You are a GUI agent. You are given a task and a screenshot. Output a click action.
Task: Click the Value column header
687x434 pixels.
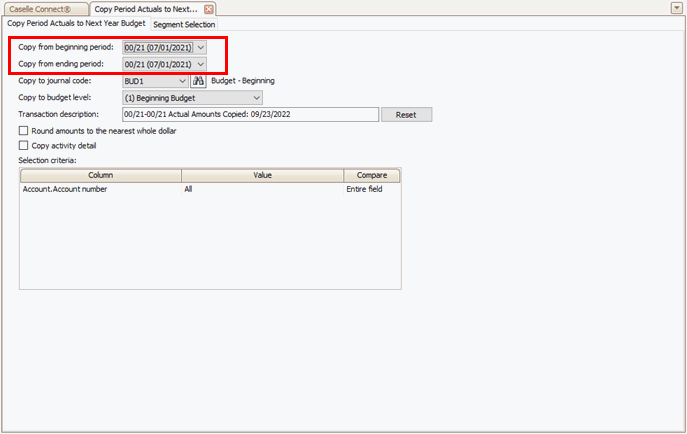[262, 175]
